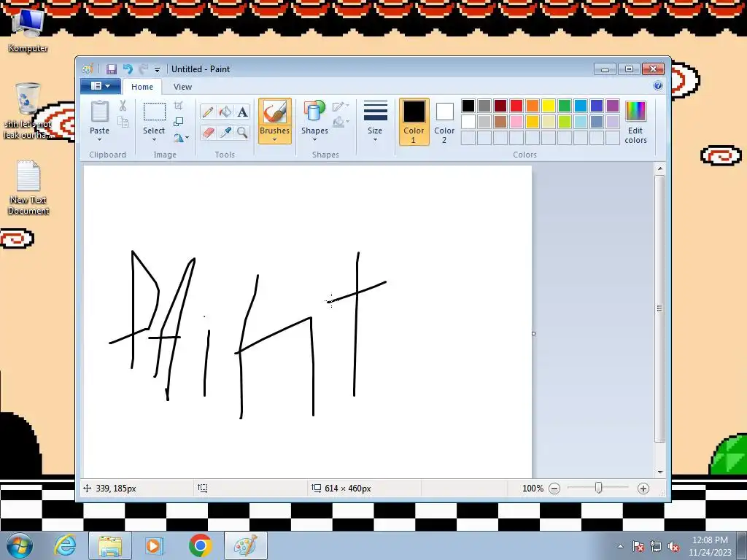Open the Brushes dropdown arrow
747x560 pixels.
(275, 139)
